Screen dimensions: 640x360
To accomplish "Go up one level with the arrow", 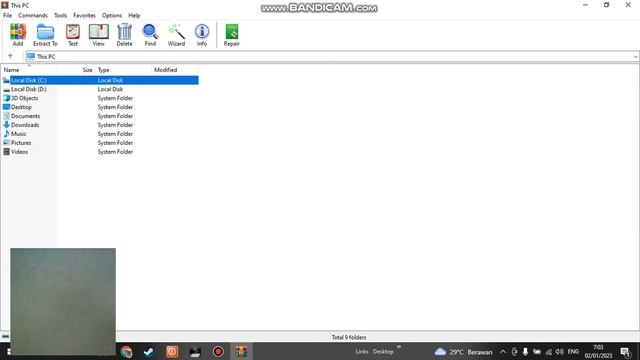I will click(x=10, y=56).
